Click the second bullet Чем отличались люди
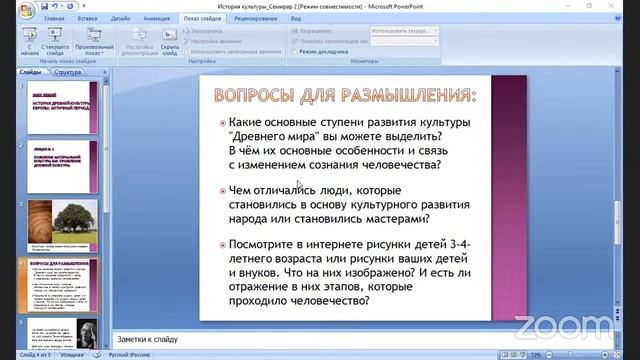640x360 pixels. [349, 204]
